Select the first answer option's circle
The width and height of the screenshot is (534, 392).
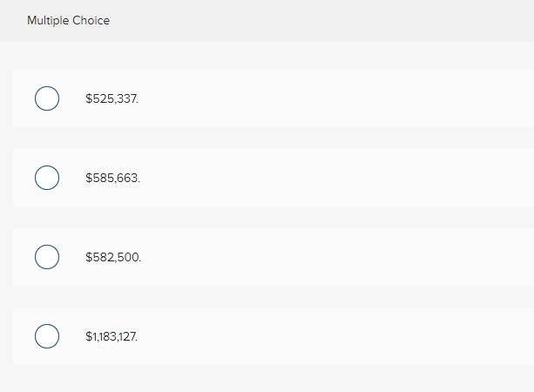point(47,98)
